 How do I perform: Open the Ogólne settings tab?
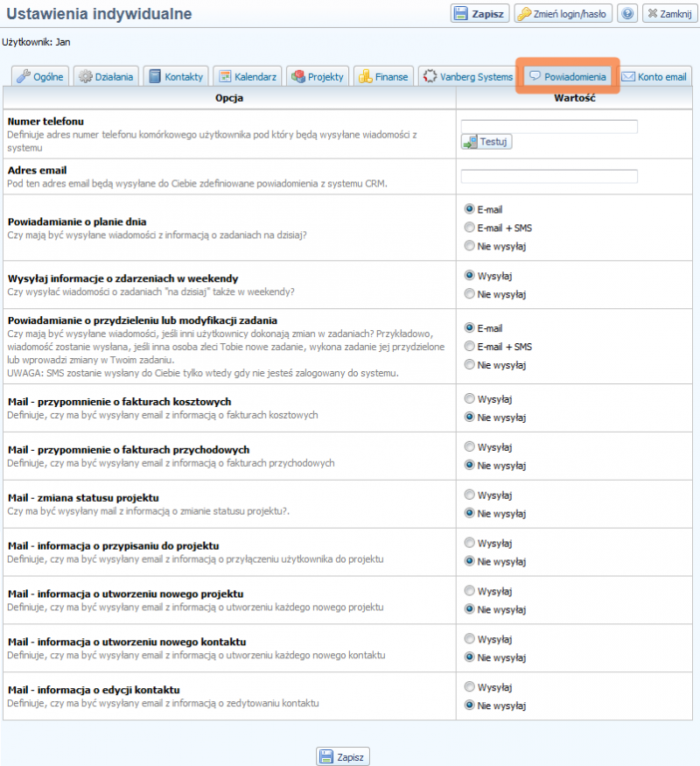(40, 77)
